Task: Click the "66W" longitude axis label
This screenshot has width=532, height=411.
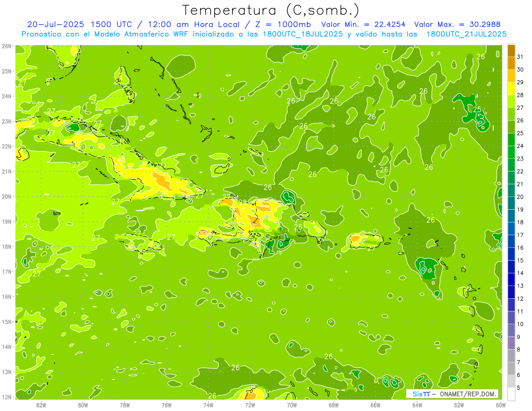Action: [x=375, y=405]
